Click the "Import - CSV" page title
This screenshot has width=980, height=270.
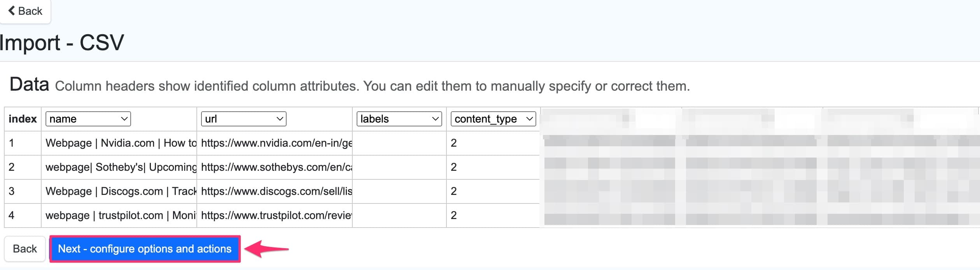point(61,43)
